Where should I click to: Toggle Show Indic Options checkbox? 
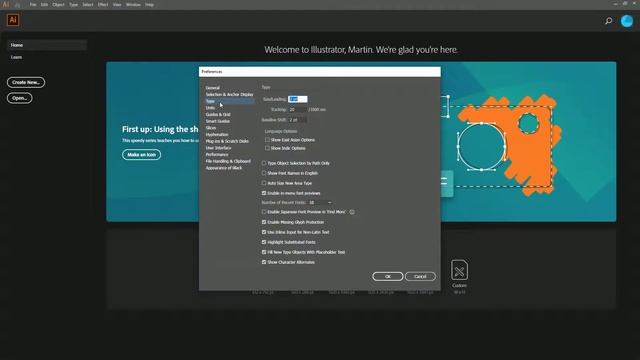click(x=267, y=148)
